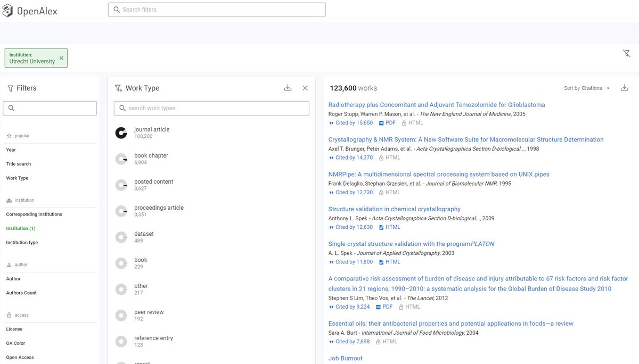This screenshot has height=364, width=639.
Task: Close the Work Type panel
Action: (305, 88)
